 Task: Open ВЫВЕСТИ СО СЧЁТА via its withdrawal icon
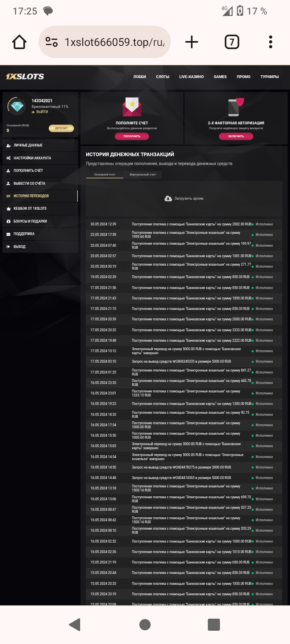(x=9, y=183)
